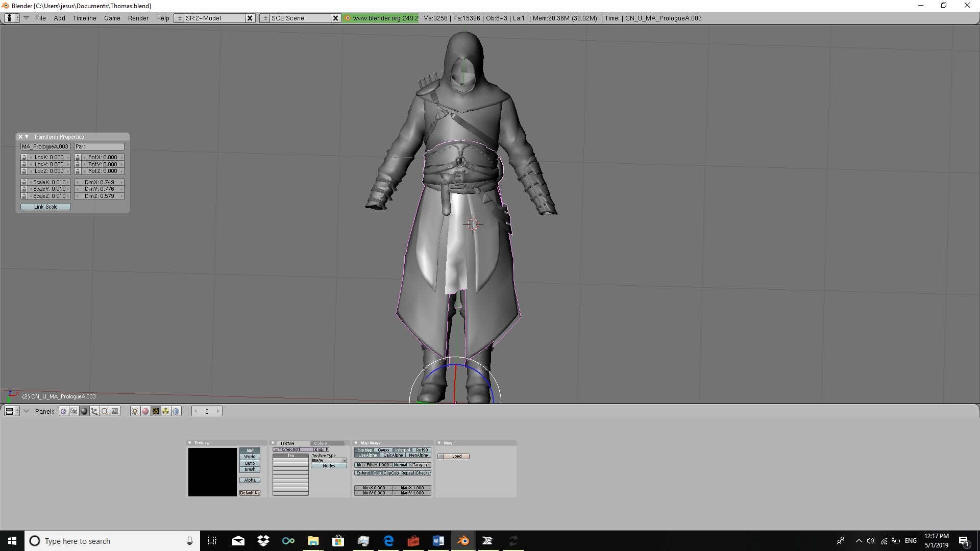
Task: Open the SR:2-Model screen dropdown arrows
Action: [x=179, y=18]
